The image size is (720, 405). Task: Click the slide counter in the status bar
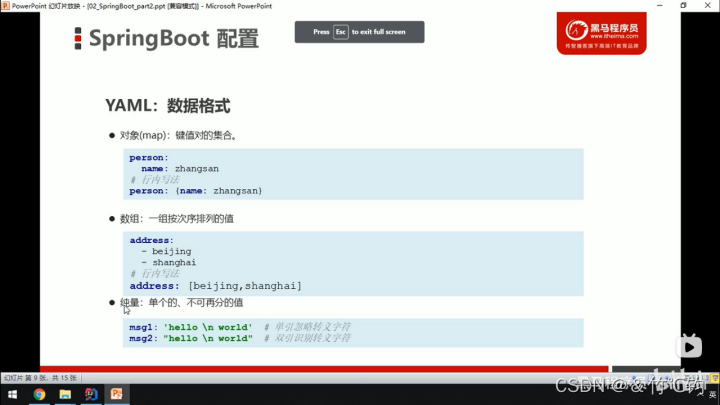point(40,378)
